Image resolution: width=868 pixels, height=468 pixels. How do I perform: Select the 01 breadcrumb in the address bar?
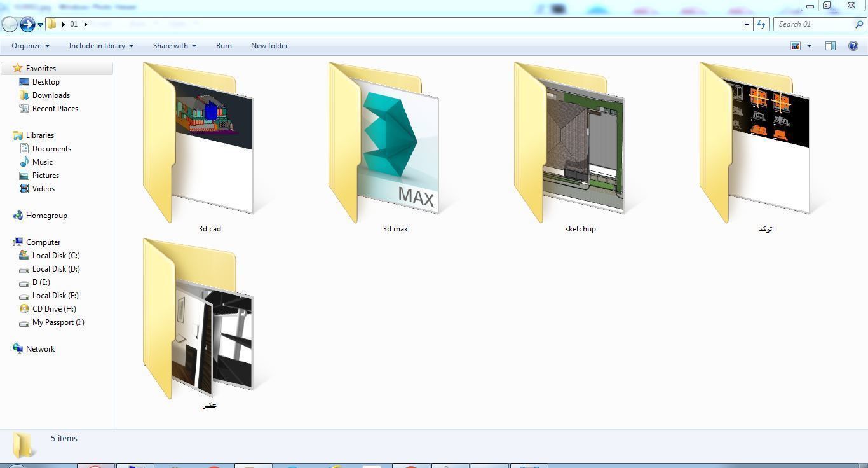(74, 24)
